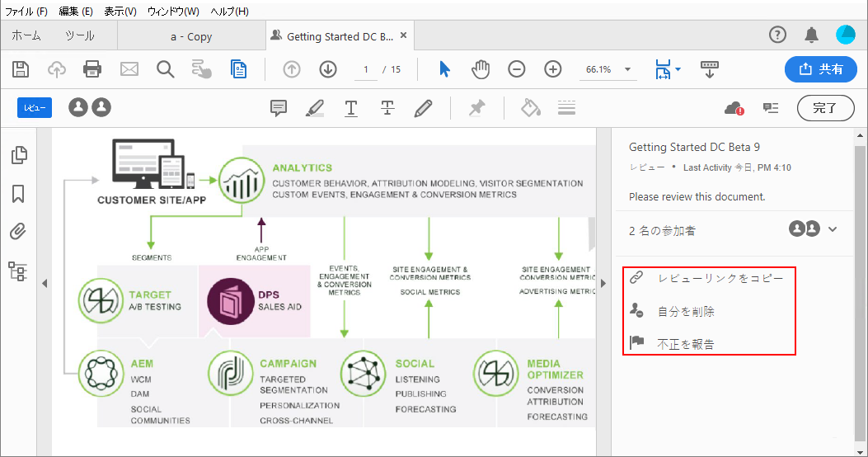Click the Previous page up arrow
Viewport: 868px width, 457px height.
coord(292,69)
